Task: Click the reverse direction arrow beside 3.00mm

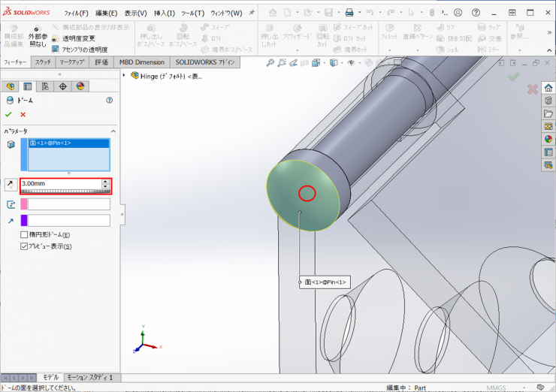Action: pos(10,184)
